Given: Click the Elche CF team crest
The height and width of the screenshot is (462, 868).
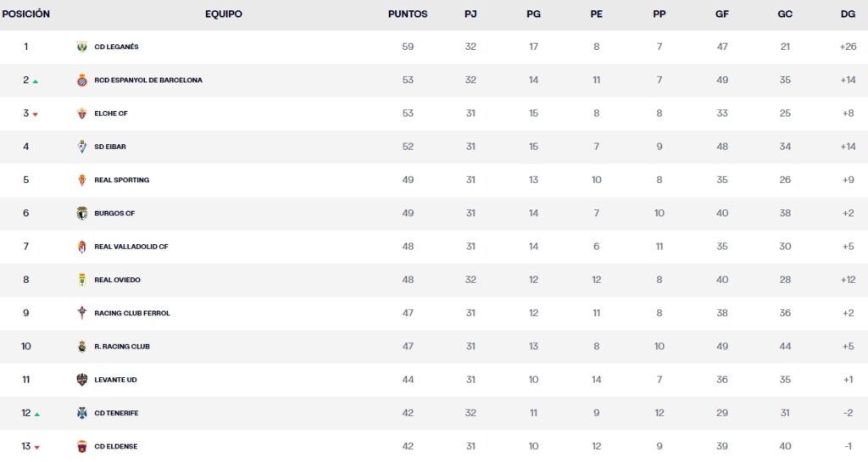Looking at the screenshot, I should 82,114.
